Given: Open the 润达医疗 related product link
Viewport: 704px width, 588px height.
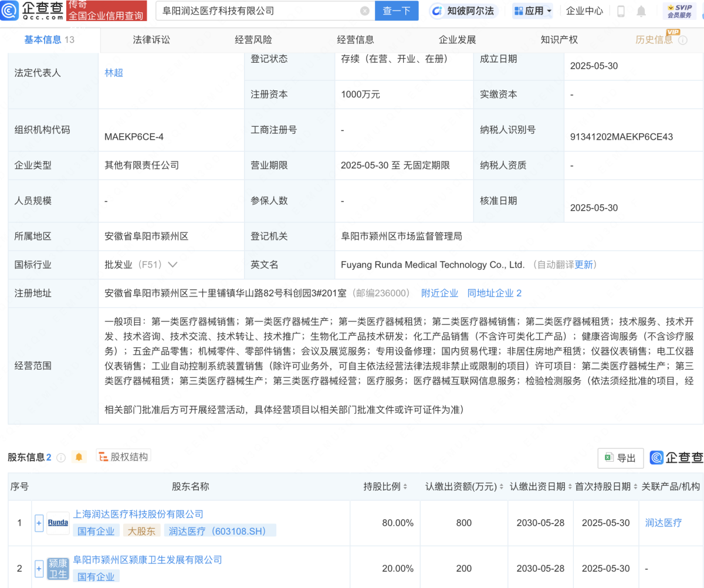Looking at the screenshot, I should point(664,523).
